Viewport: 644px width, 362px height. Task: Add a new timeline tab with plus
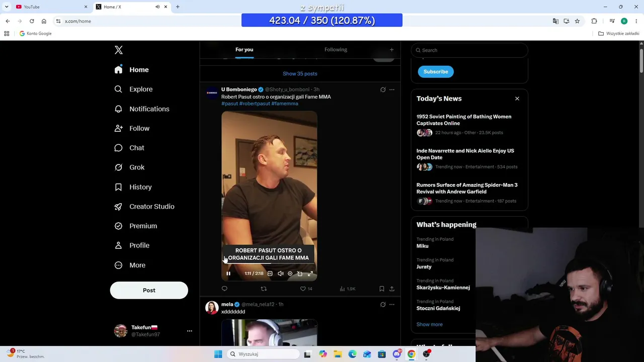tap(391, 49)
